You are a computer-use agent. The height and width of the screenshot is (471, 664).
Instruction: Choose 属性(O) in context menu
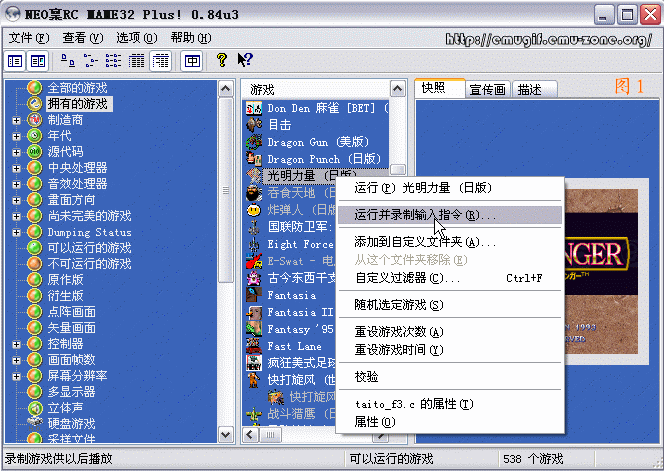pos(450,422)
